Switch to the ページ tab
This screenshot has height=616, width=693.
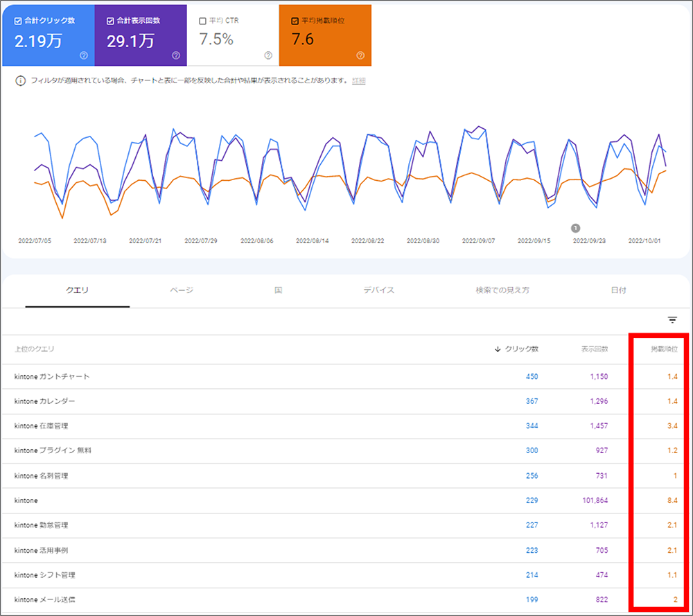182,290
